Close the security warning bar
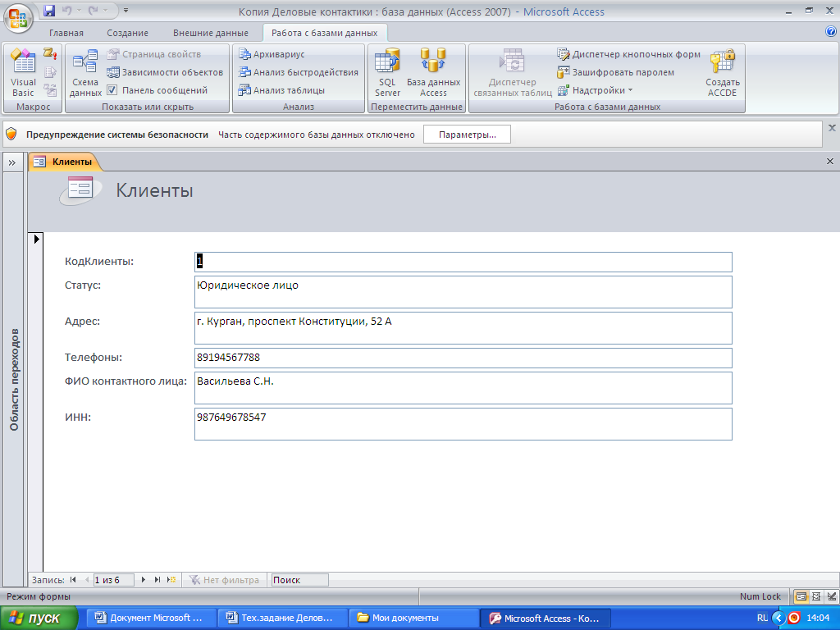840x630 pixels. coord(832,127)
